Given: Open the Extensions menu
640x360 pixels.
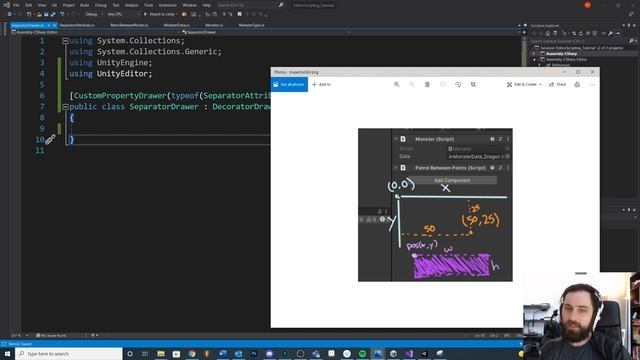Looking at the screenshot, I should pyautogui.click(x=168, y=5).
